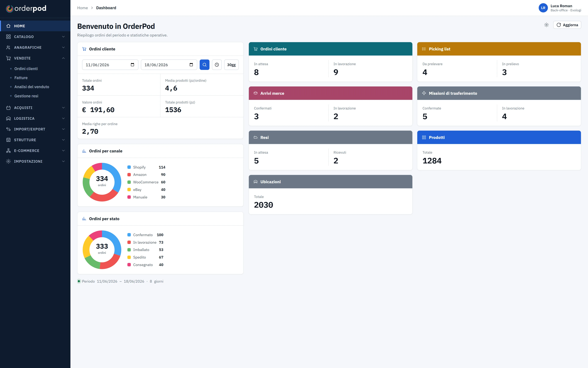Viewport: 588px width, 368px height.
Task: Click the Spedito yellow legend swatch
Action: click(x=129, y=257)
